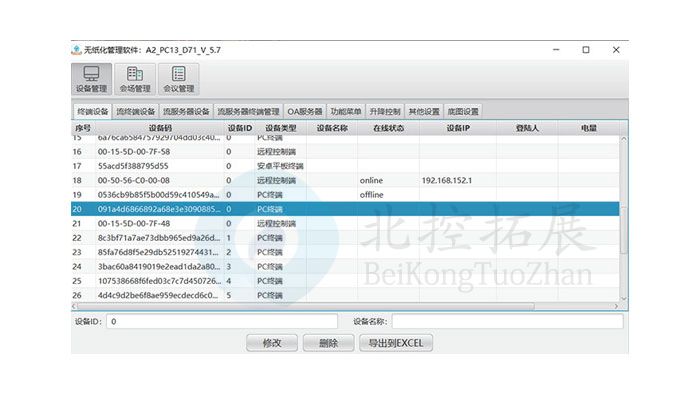700x394 pixels.
Task: Select highlighted row 20 starting 091a4d6866892a68
Action: point(345,209)
